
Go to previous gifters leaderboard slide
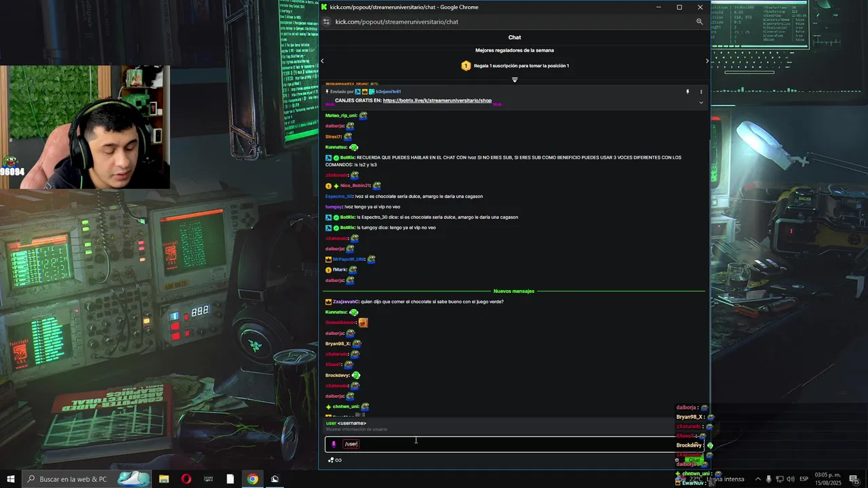click(322, 61)
